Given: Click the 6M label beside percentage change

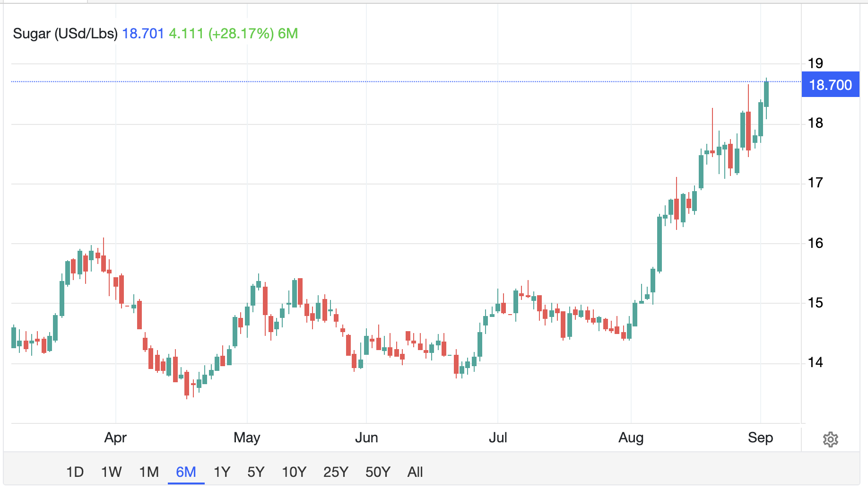Looking at the screenshot, I should click(x=288, y=34).
